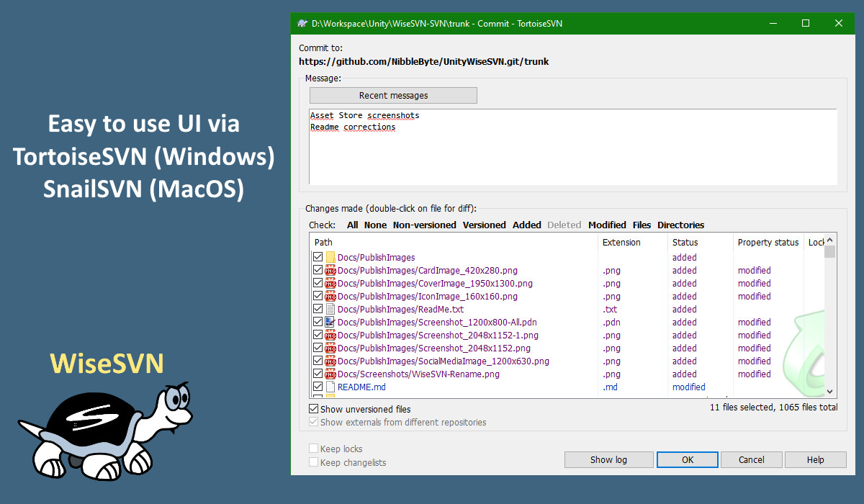Click the 'modified' status of README.md
864x504 pixels.
pos(689,387)
